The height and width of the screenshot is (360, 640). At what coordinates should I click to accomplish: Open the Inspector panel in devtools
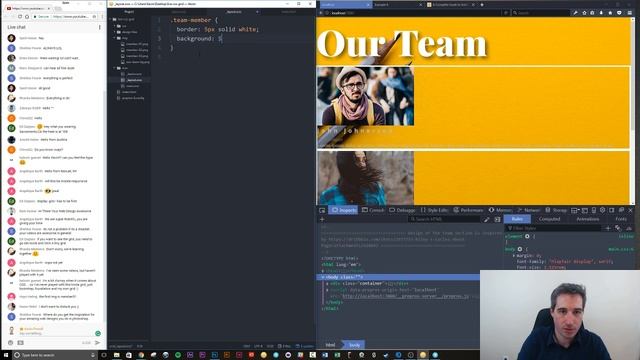point(343,210)
